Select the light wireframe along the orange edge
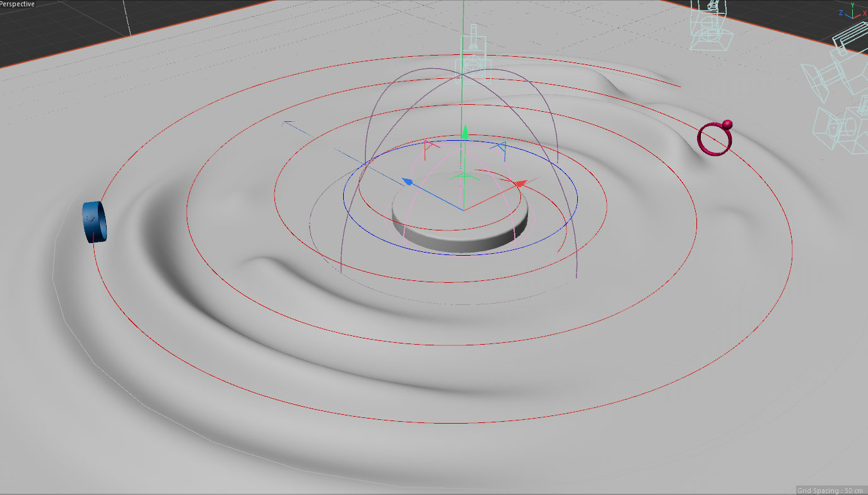 710,25
